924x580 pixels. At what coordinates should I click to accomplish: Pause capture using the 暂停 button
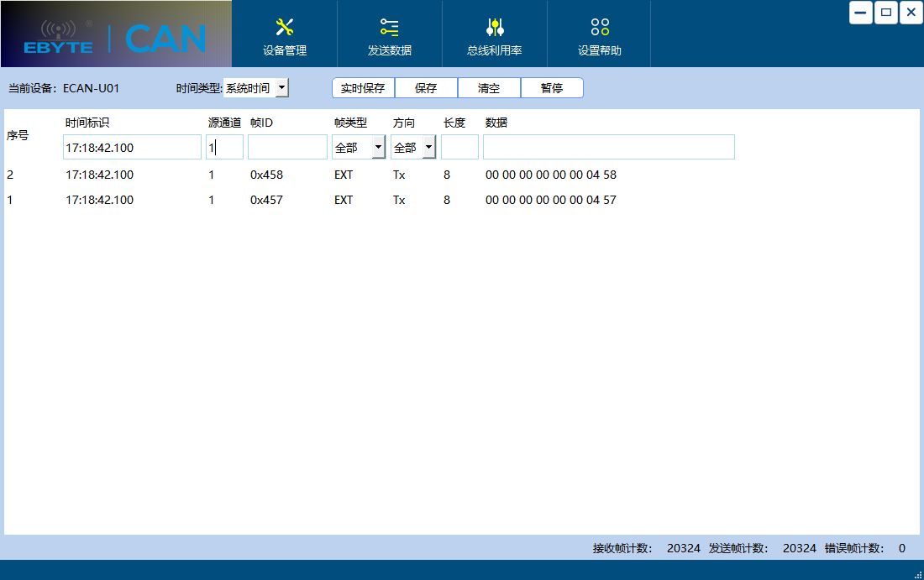point(552,87)
